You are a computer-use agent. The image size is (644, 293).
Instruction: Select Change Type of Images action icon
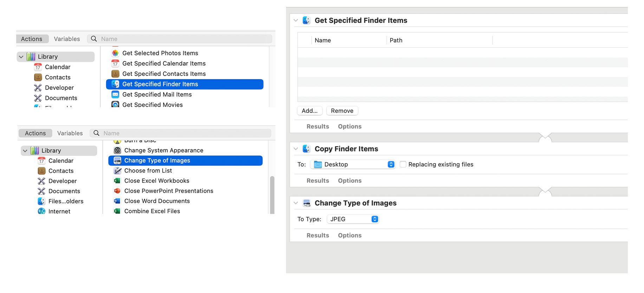point(117,161)
